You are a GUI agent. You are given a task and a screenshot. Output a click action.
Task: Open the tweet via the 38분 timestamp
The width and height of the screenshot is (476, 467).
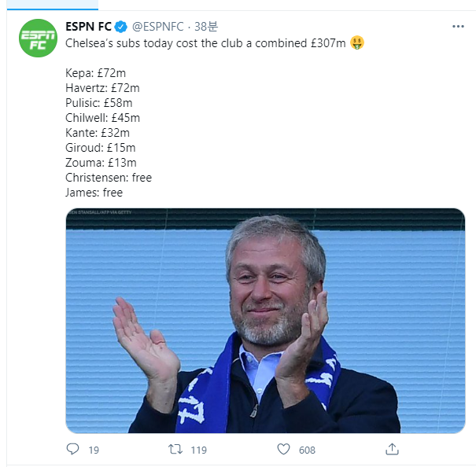[206, 27]
